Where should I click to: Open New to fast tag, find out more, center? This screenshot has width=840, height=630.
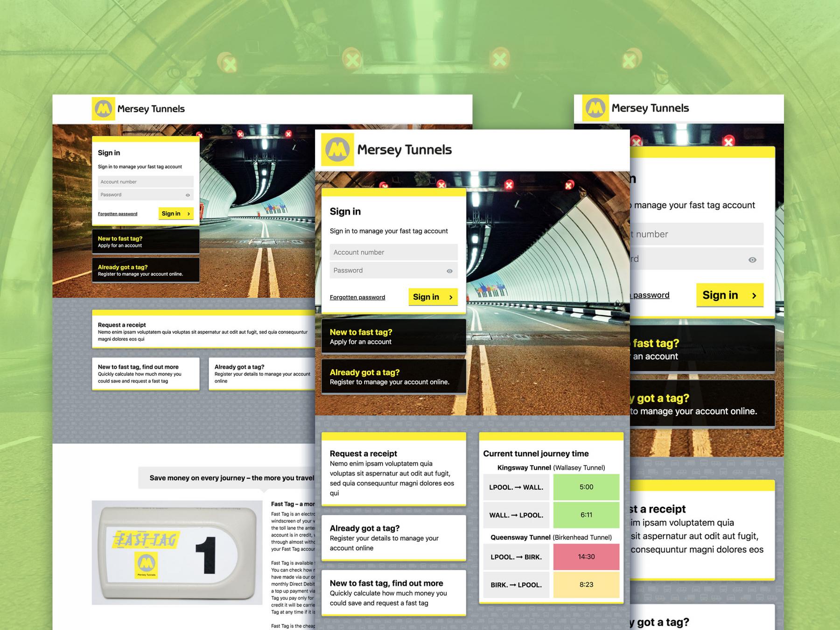click(x=394, y=593)
